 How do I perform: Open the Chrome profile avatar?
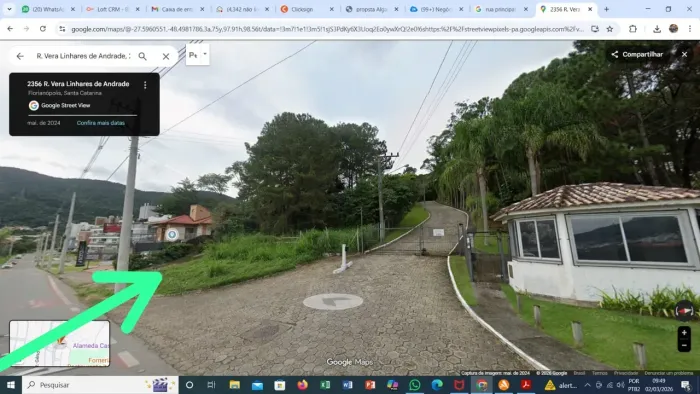673,29
